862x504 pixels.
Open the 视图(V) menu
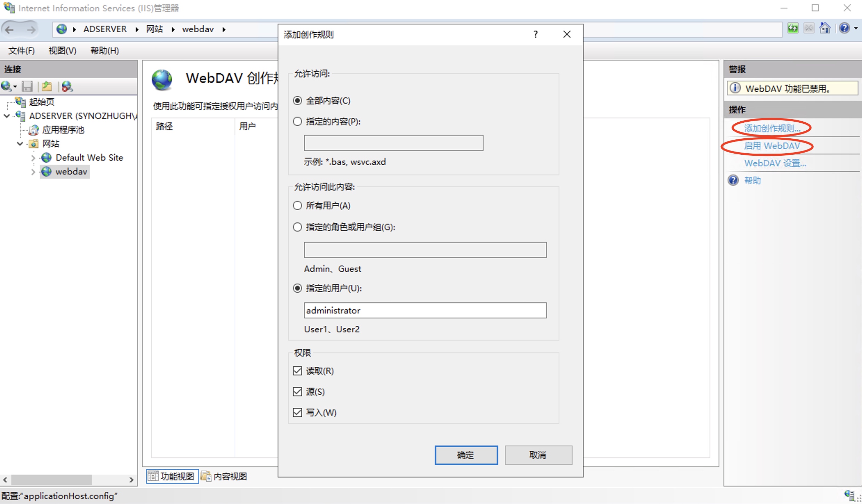coord(63,51)
